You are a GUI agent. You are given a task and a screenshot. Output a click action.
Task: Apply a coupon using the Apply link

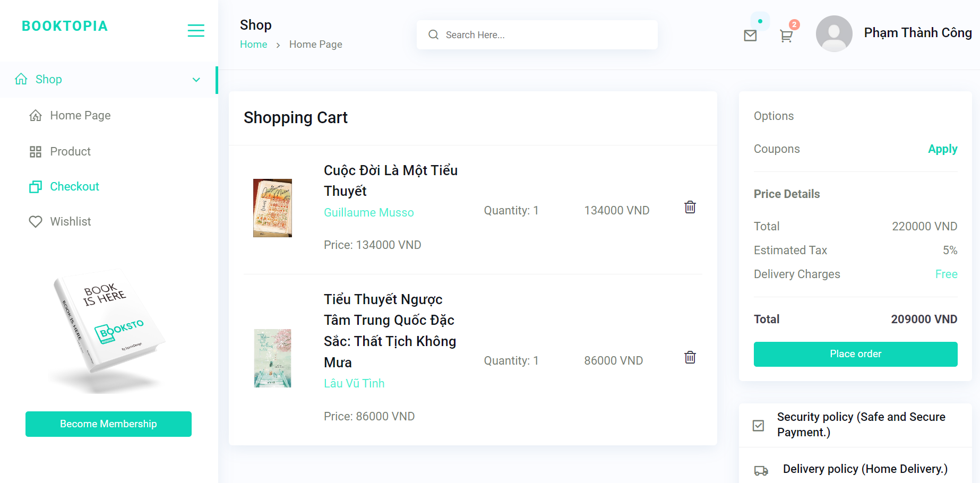[x=943, y=149]
